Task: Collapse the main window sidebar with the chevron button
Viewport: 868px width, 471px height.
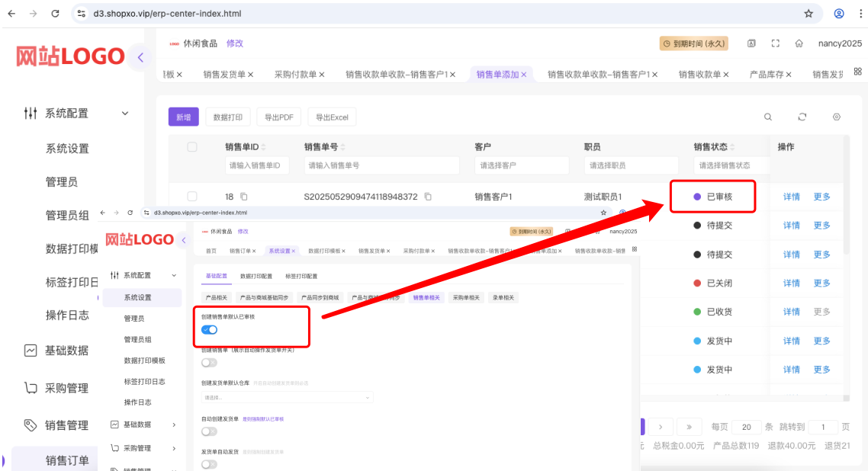Action: [140, 57]
